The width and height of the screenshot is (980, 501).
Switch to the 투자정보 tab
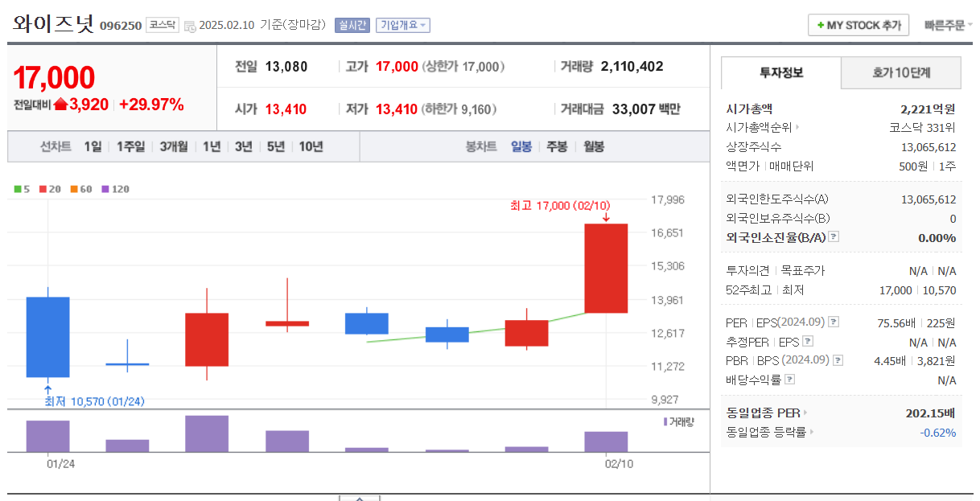781,72
